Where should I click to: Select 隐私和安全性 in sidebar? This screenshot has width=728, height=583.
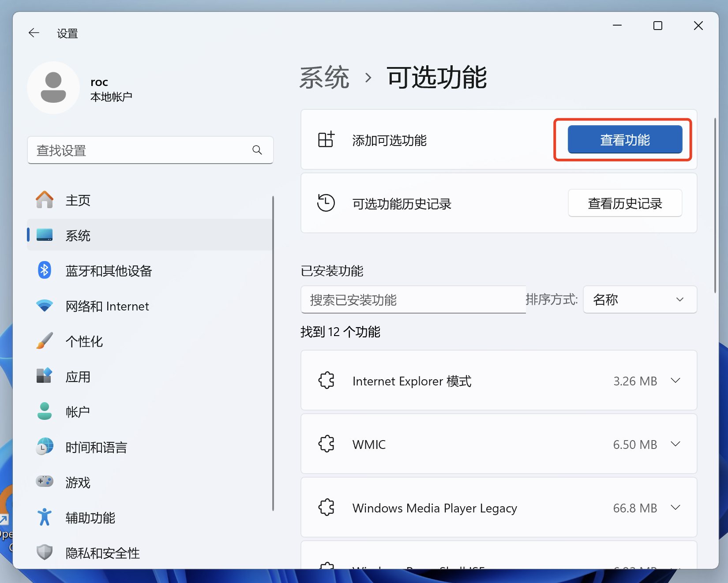(x=150, y=552)
